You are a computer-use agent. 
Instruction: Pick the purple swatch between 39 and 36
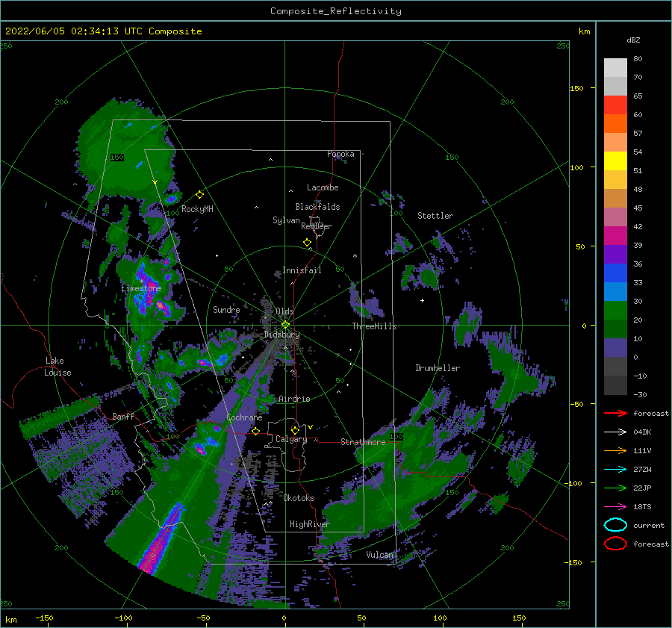click(x=615, y=255)
